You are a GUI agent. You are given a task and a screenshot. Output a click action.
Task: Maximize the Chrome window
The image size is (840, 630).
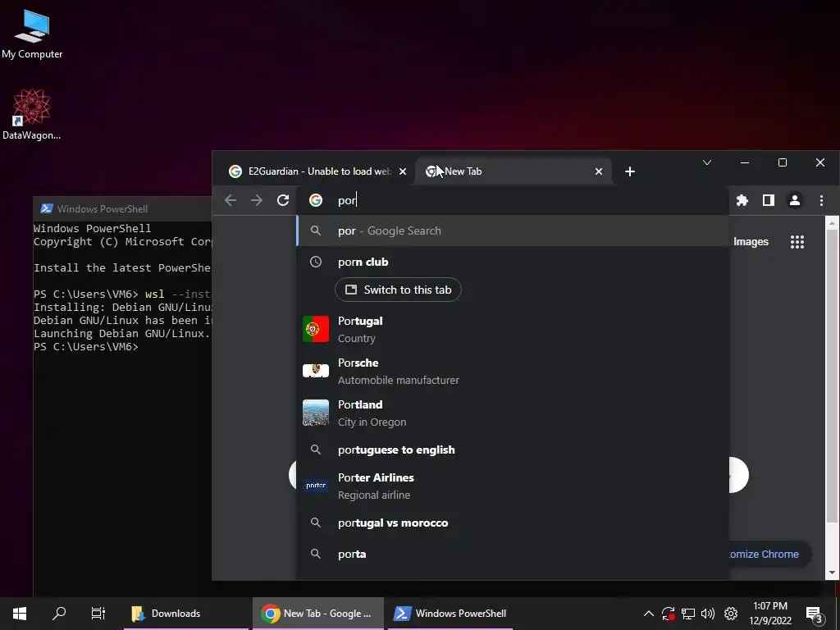[x=782, y=162]
